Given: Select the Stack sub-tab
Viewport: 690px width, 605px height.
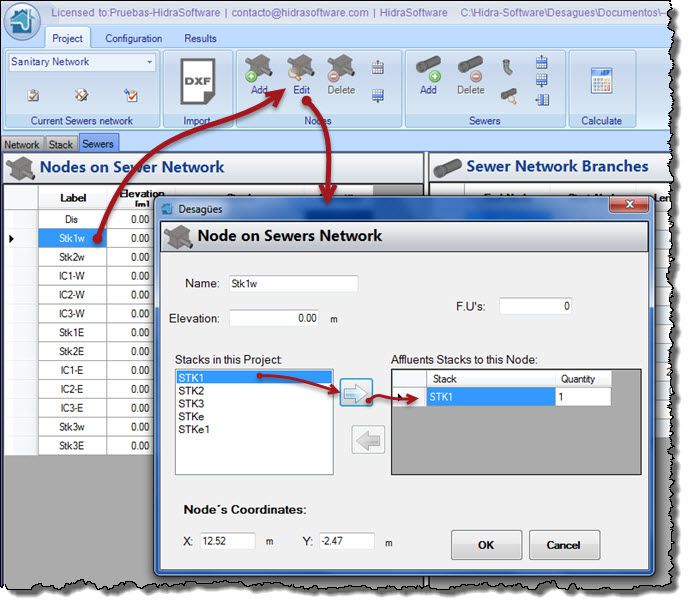Looking at the screenshot, I should click(x=61, y=144).
